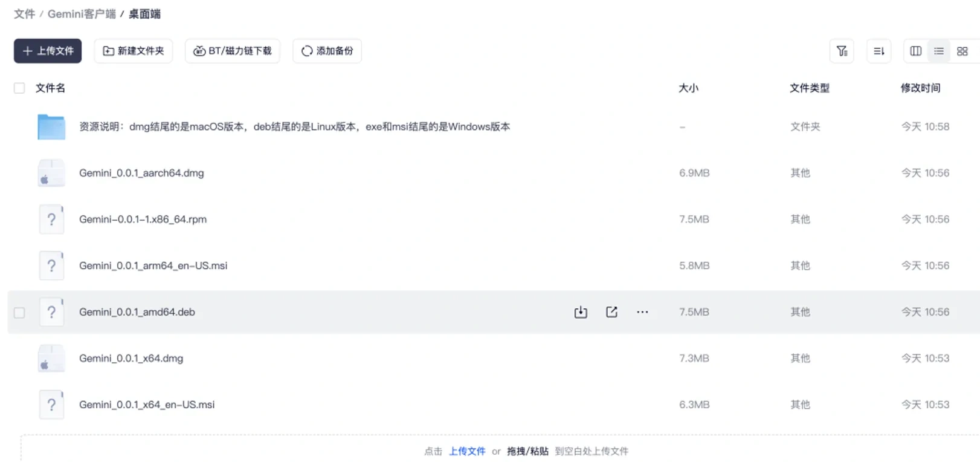Switch to grid thumbnail view
Viewport: 980px width, 462px height.
click(962, 51)
